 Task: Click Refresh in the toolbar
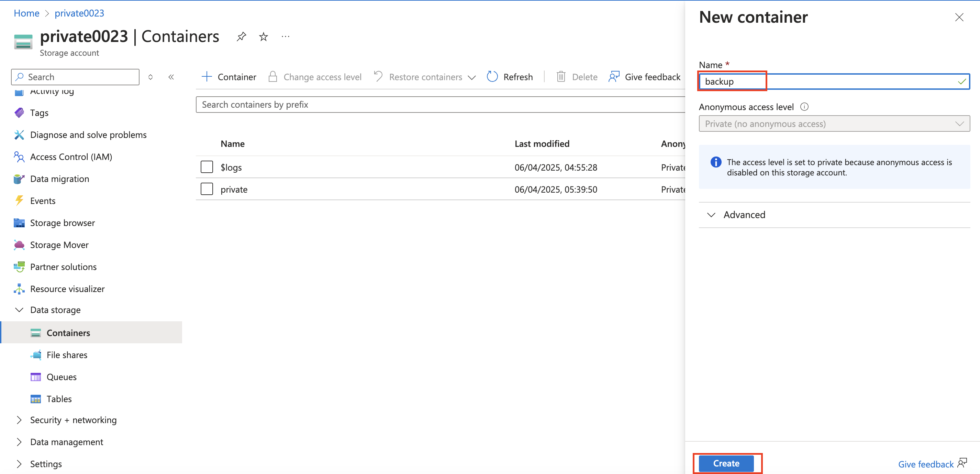510,77
